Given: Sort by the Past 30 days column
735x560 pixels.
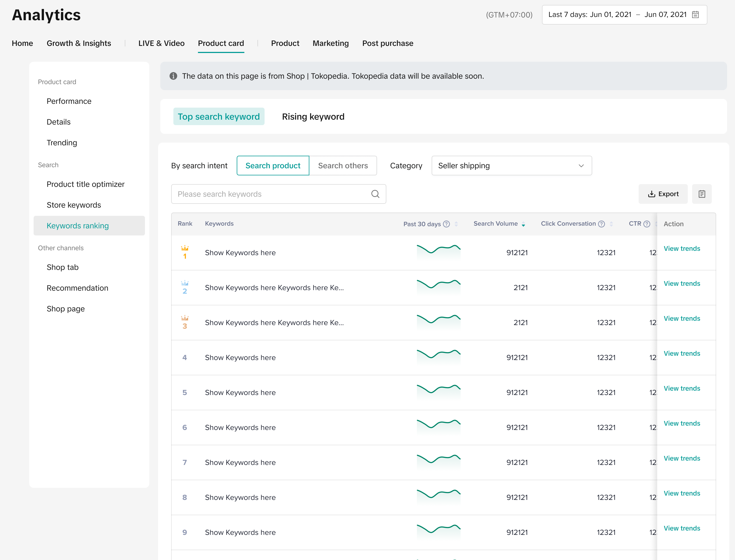Looking at the screenshot, I should [x=456, y=224].
